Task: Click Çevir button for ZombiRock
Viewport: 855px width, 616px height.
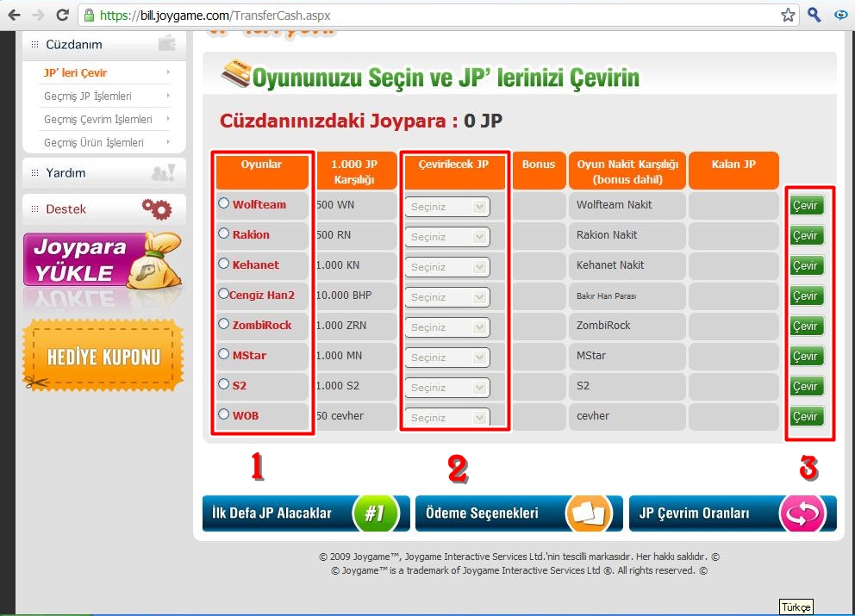Action: tap(807, 326)
